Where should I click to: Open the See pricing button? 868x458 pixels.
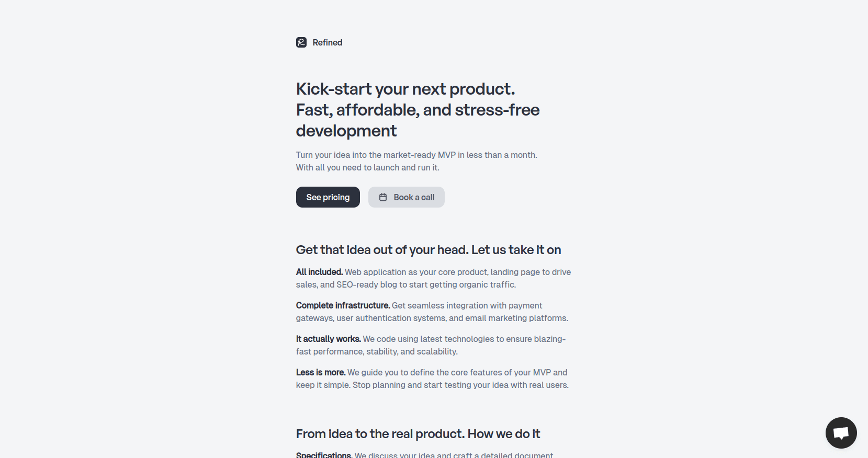point(328,197)
